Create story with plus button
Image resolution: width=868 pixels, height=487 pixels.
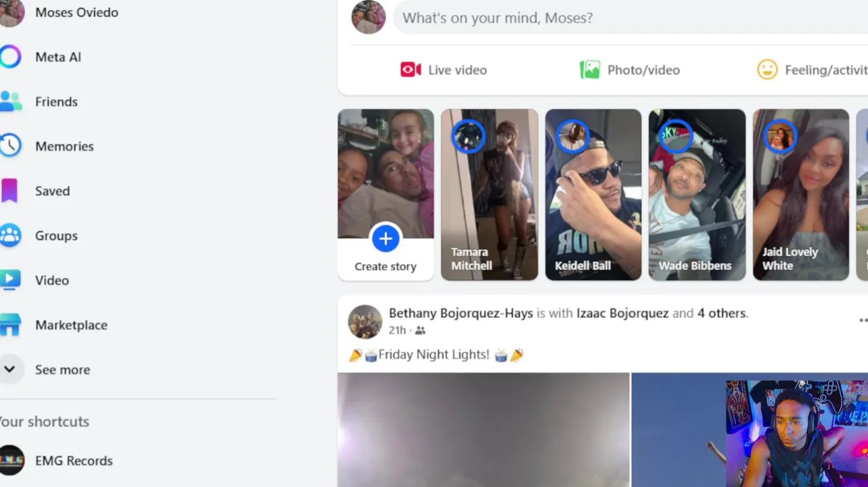[386, 238]
